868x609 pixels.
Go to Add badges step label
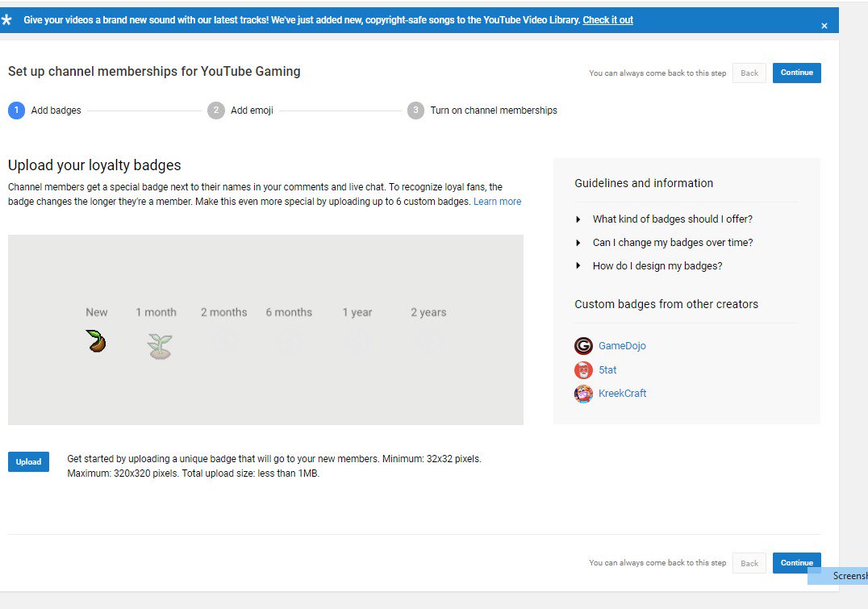[x=56, y=111]
